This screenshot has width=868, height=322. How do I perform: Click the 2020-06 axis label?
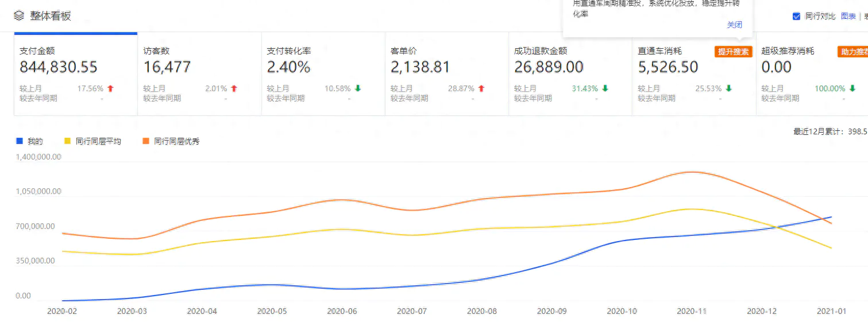[342, 311]
